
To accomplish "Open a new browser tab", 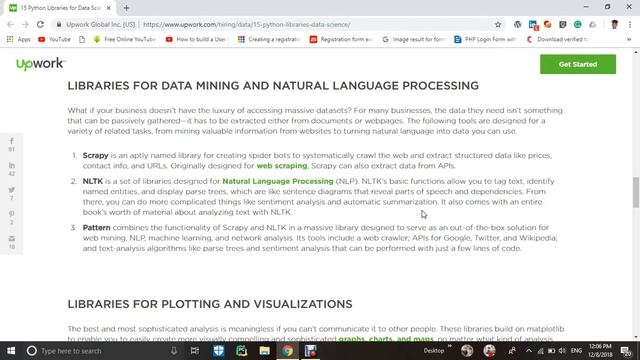I will pyautogui.click(x=126, y=8).
